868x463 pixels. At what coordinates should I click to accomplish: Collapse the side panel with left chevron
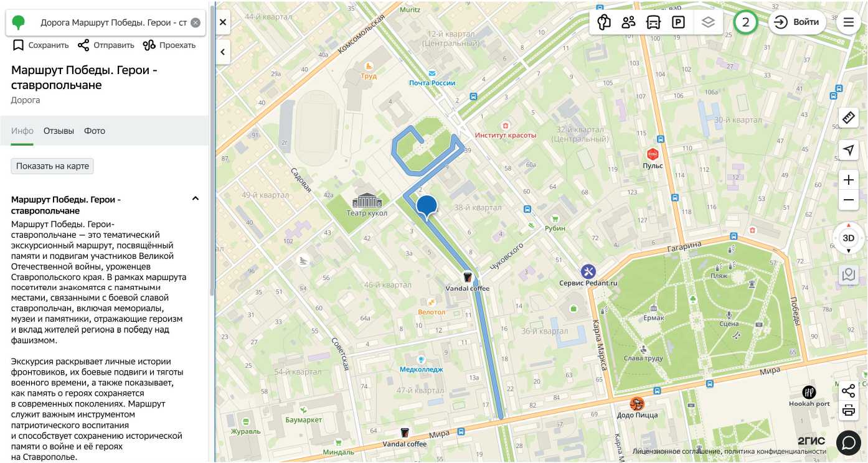[223, 52]
